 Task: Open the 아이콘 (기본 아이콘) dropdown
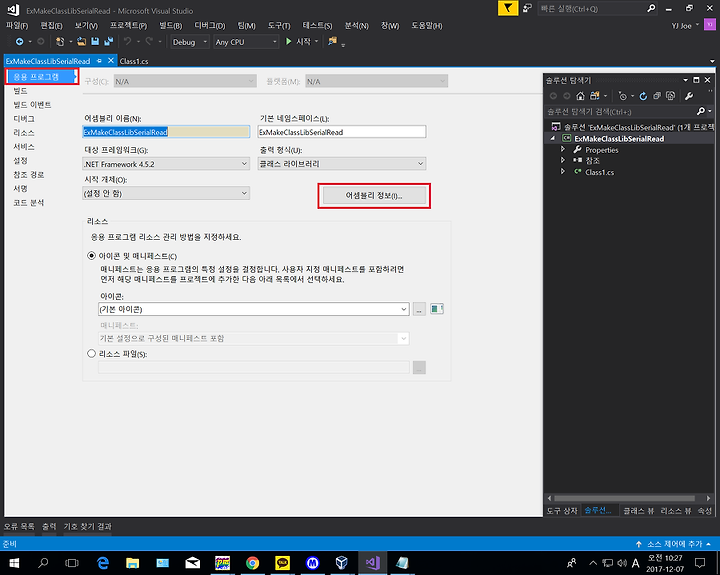click(253, 309)
